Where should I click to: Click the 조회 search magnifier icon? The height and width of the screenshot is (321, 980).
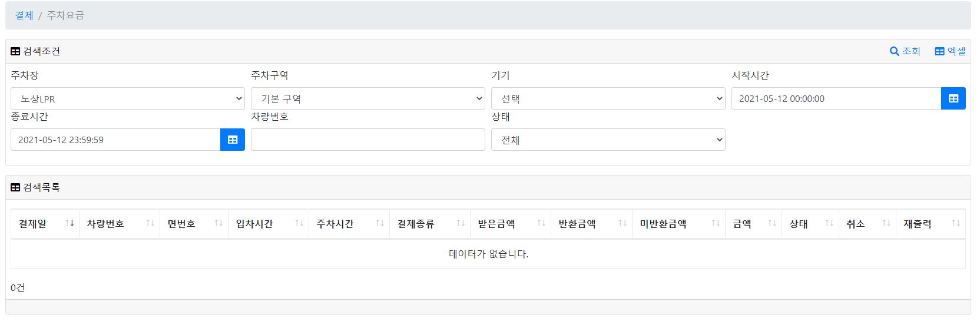click(x=894, y=51)
